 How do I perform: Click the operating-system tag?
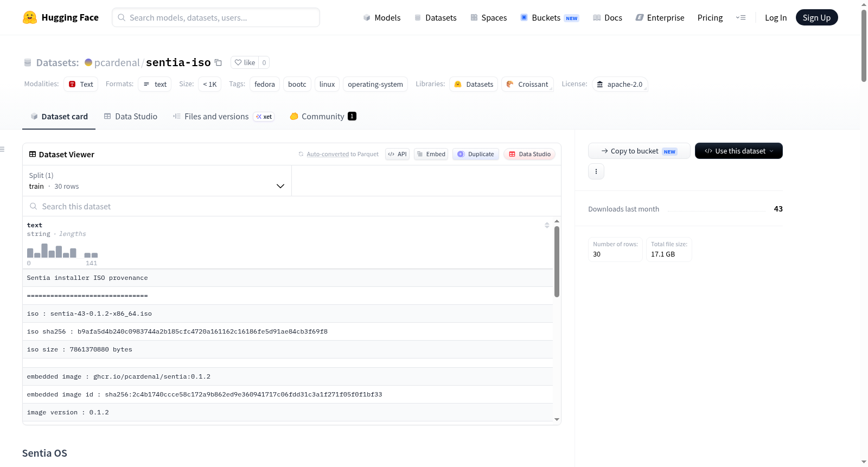pyautogui.click(x=375, y=84)
